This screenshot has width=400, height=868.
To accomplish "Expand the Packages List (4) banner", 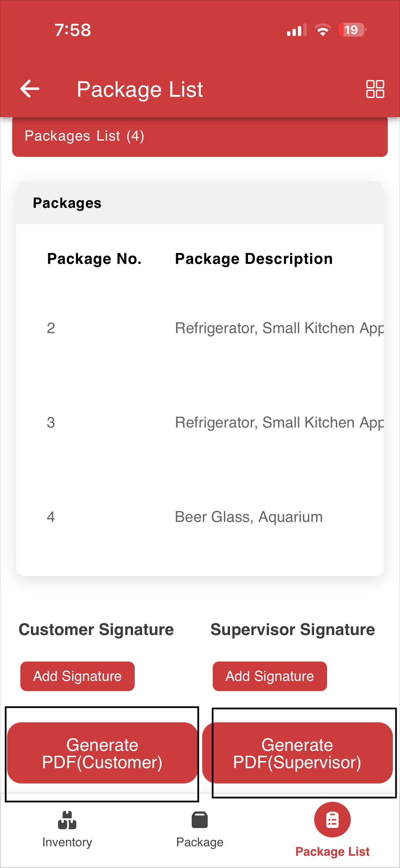I will [x=200, y=136].
